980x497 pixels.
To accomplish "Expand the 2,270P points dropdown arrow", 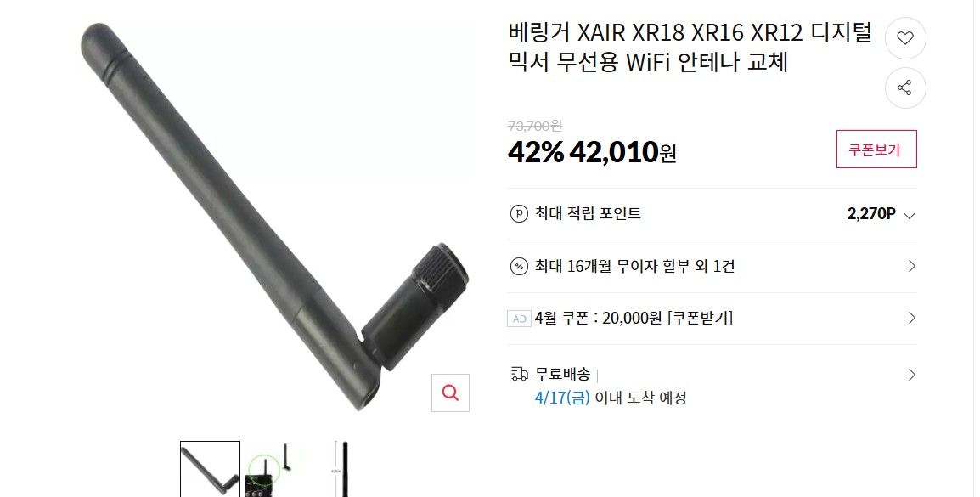I will click(910, 216).
